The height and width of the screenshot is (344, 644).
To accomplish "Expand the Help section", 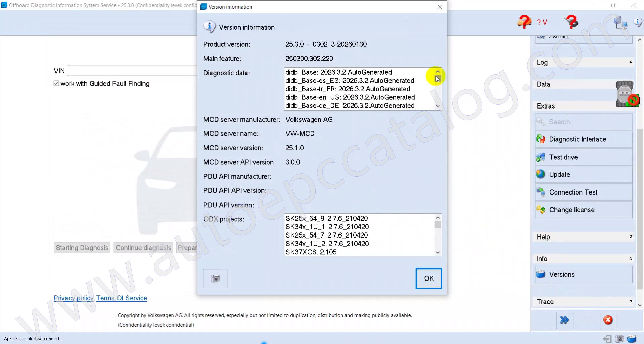I will pos(583,237).
